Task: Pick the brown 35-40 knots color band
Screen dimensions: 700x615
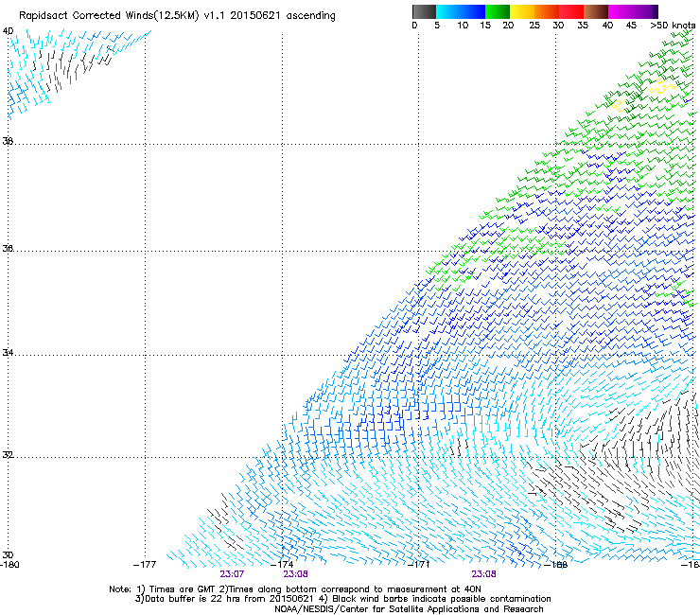Action: click(596, 11)
